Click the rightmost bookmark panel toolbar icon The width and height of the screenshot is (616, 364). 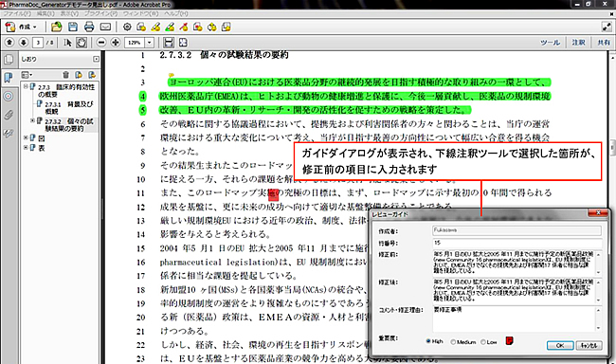(92, 75)
